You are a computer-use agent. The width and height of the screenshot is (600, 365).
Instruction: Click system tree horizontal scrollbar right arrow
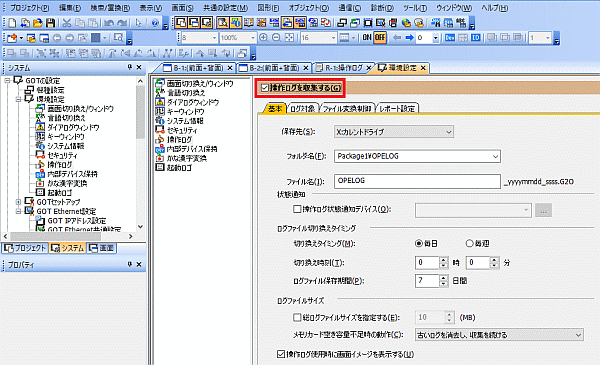pyautogui.click(x=130, y=236)
